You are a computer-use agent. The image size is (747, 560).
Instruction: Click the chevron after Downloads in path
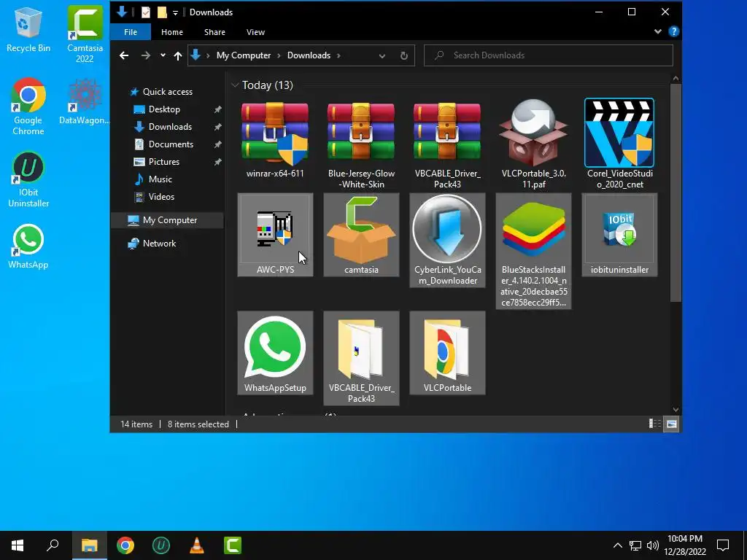(x=338, y=55)
